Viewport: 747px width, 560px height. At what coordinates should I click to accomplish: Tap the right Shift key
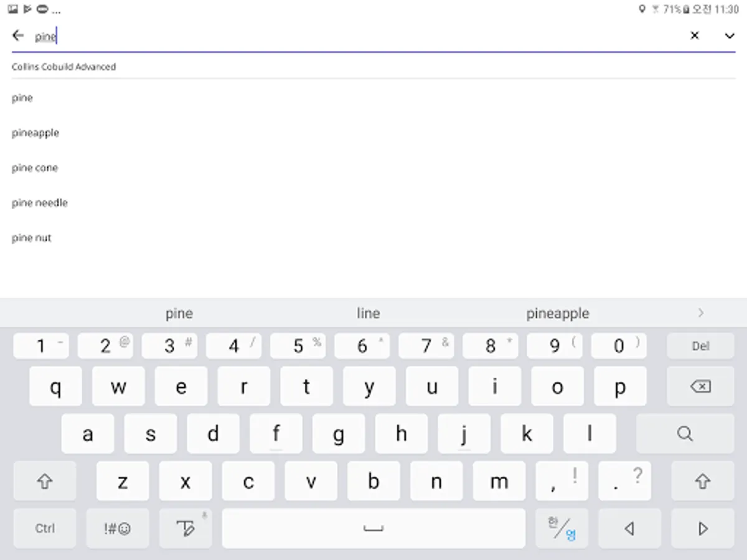(703, 481)
